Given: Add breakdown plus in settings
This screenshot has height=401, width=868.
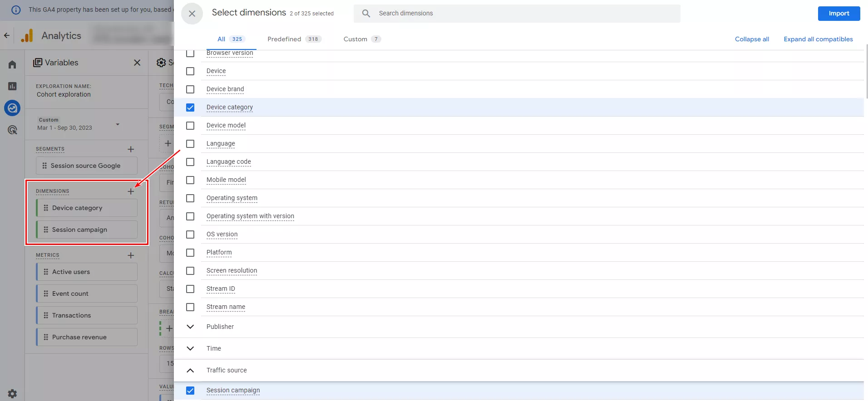Looking at the screenshot, I should coord(169,328).
